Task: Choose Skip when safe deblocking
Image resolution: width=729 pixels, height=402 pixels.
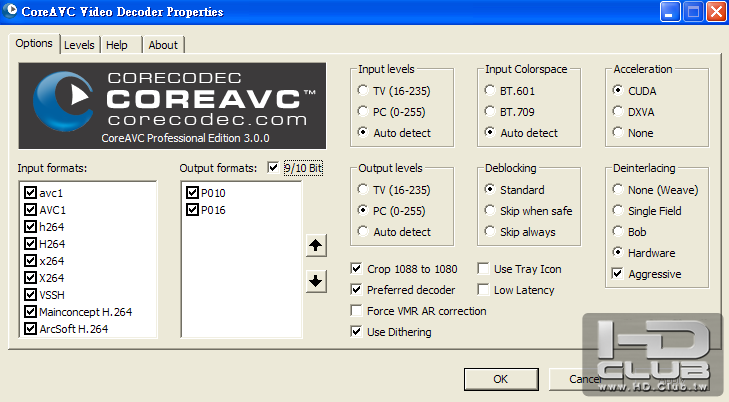Action: point(490,211)
